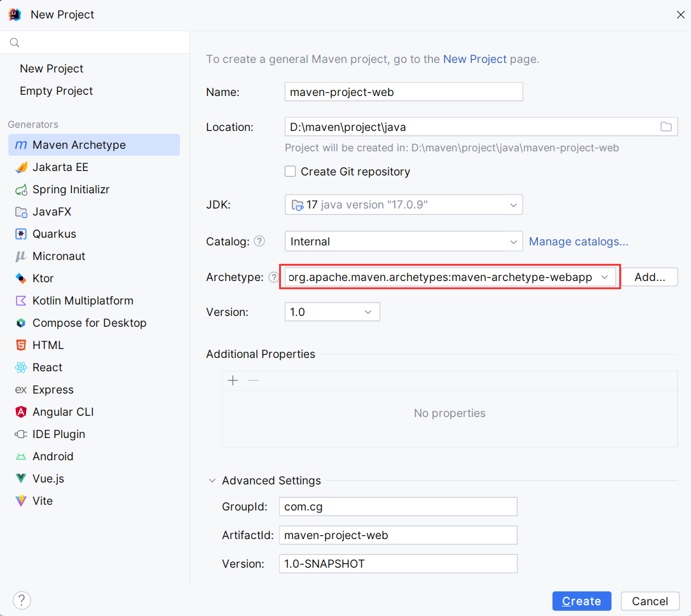The height and width of the screenshot is (616, 691).
Task: Click the Maven Archetype 'm' icon
Action: [21, 145]
